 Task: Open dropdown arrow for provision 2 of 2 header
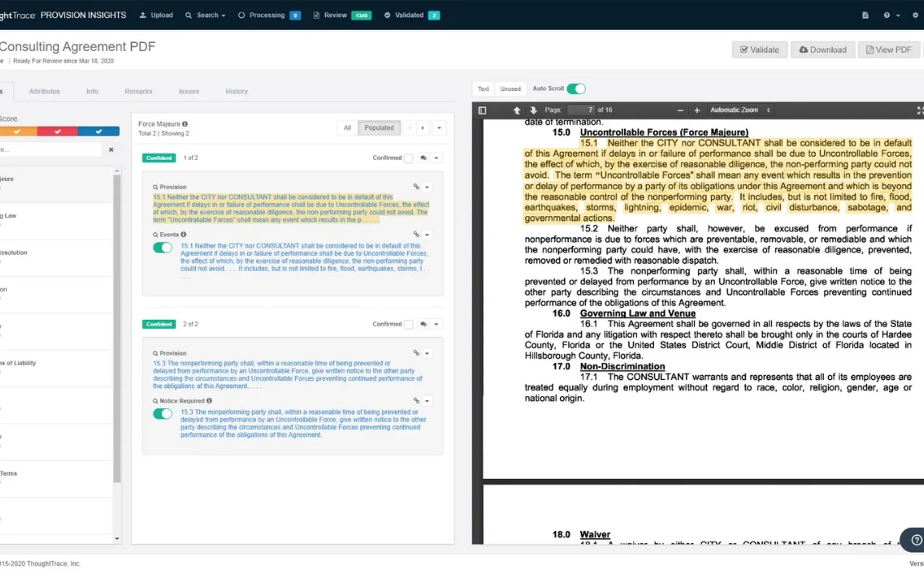(437, 324)
